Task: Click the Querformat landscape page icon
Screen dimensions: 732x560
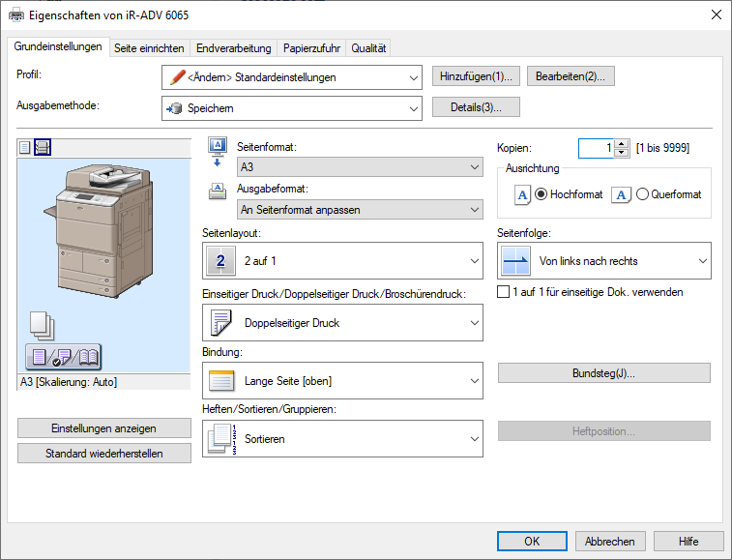Action: pyautogui.click(x=622, y=194)
